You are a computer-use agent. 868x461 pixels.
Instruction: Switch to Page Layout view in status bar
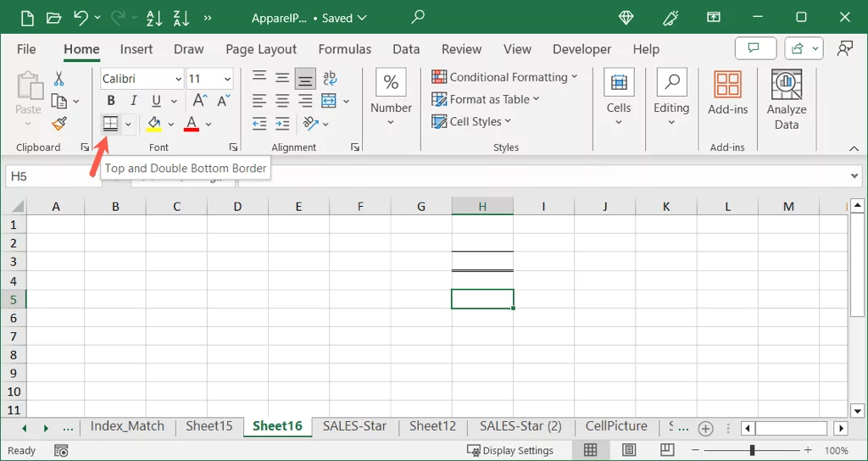[x=628, y=450]
